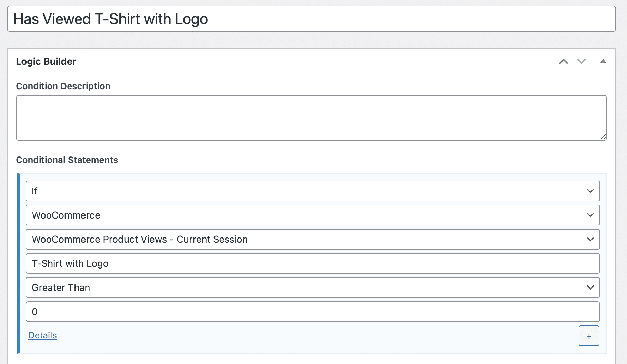Click chevron arrow of the If dropdown
Viewport: 627px width, 364px height.
coord(590,191)
